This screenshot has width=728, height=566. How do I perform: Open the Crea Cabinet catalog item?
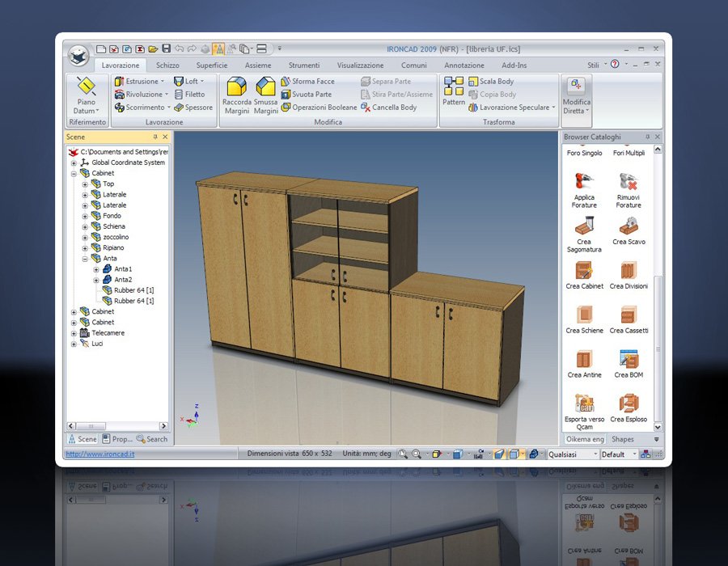point(584,271)
